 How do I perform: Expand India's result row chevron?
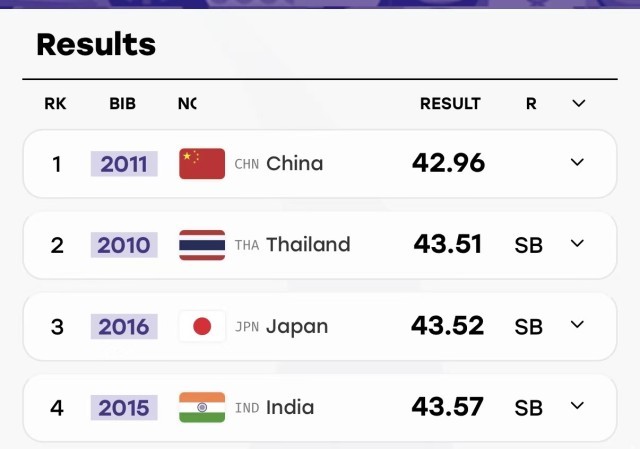coord(577,406)
